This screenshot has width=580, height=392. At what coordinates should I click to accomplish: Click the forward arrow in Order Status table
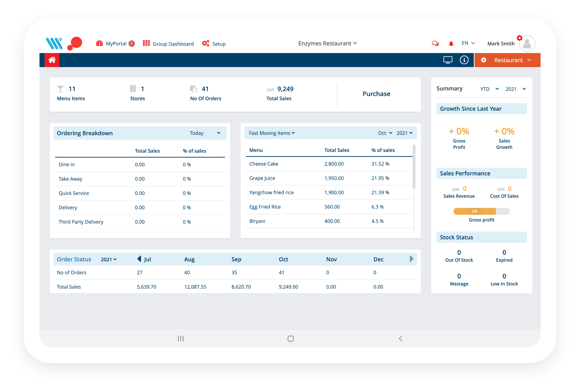[411, 259]
